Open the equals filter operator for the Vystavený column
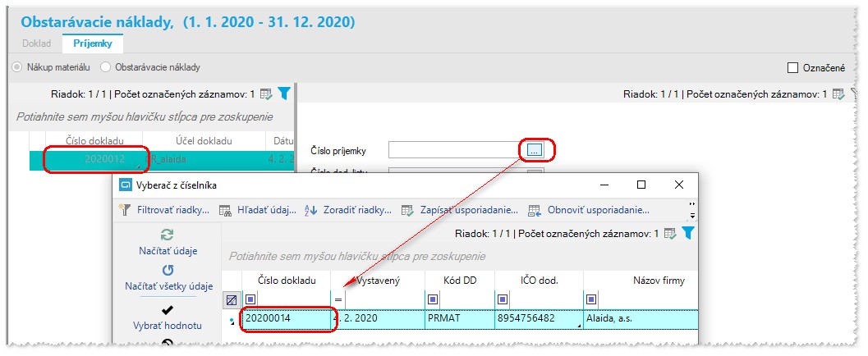The image size is (868, 356). tap(339, 299)
